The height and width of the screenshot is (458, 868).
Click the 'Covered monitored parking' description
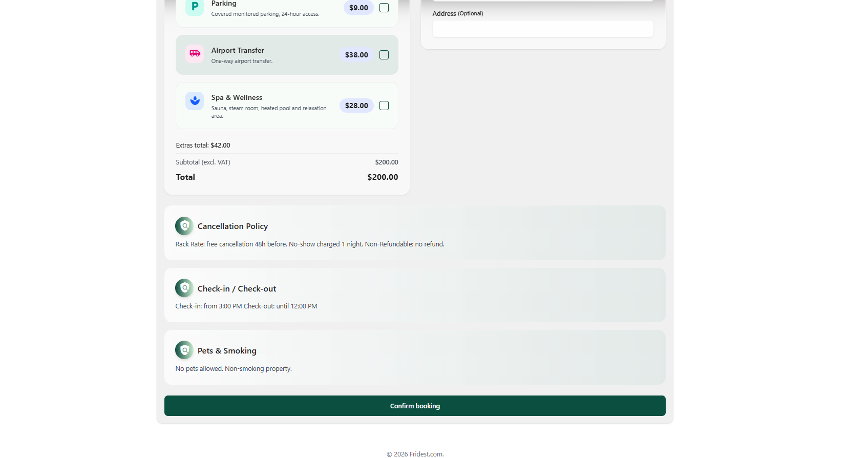pyautogui.click(x=265, y=14)
